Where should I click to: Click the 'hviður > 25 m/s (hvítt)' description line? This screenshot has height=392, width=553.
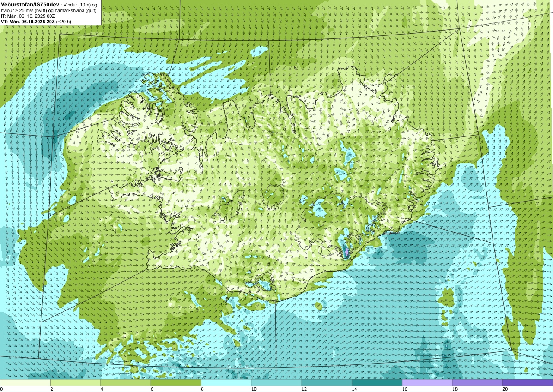pyautogui.click(x=49, y=10)
